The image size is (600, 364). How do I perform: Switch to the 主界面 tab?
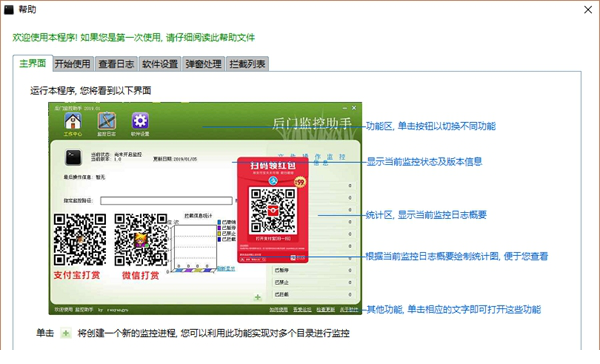click(x=33, y=63)
